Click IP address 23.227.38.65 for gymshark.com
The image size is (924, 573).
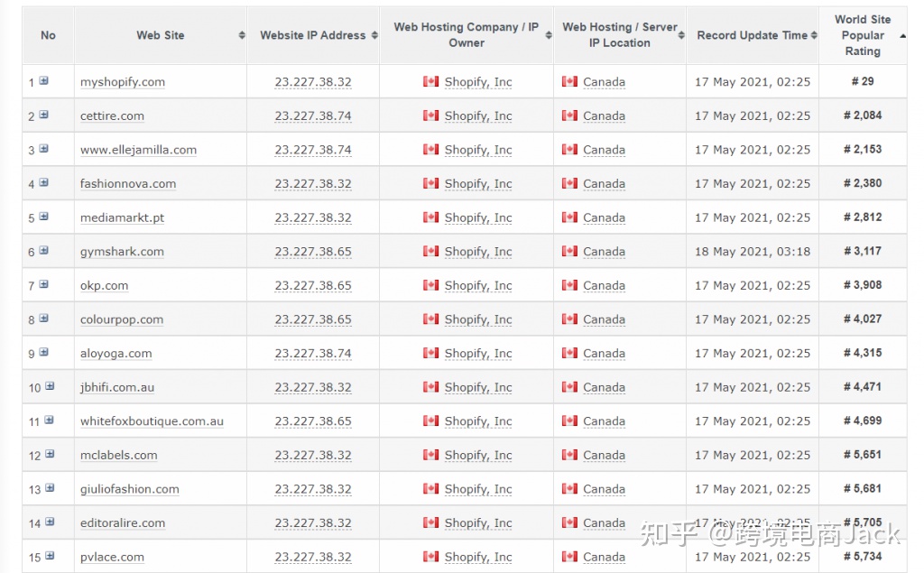313,252
